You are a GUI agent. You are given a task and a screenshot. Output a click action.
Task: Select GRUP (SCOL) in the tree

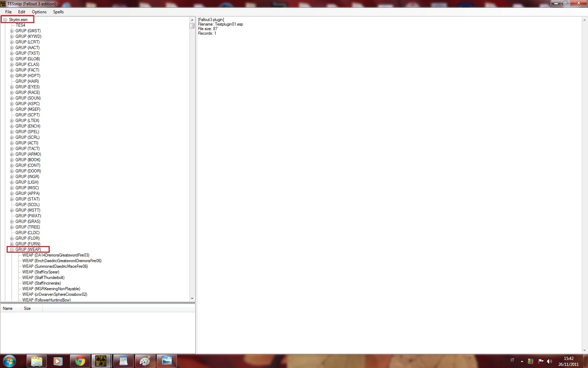point(27,205)
